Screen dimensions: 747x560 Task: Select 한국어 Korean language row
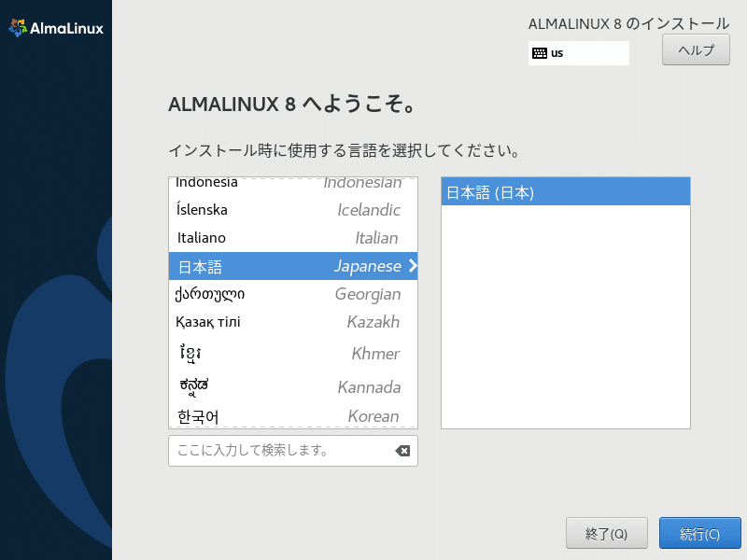293,416
